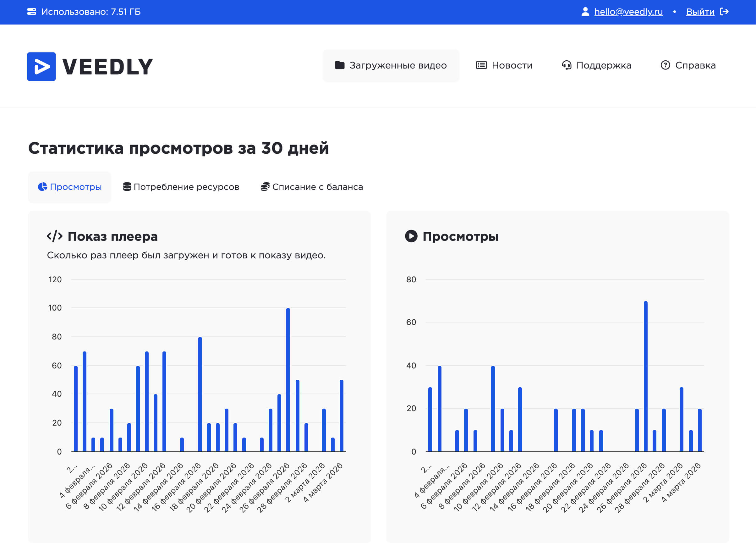Image resolution: width=756 pixels, height=557 pixels.
Task: Click the folder icon on Загруженные видео
Action: 339,65
